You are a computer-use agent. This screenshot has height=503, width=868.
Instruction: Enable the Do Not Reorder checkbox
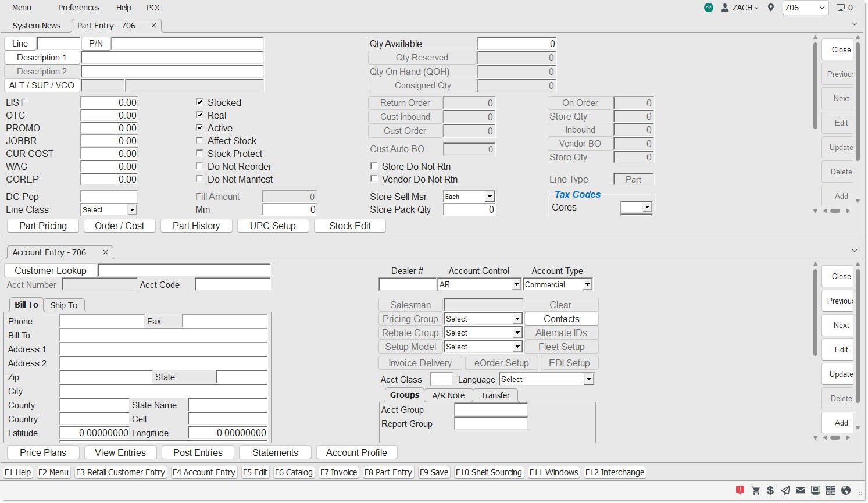coord(199,166)
